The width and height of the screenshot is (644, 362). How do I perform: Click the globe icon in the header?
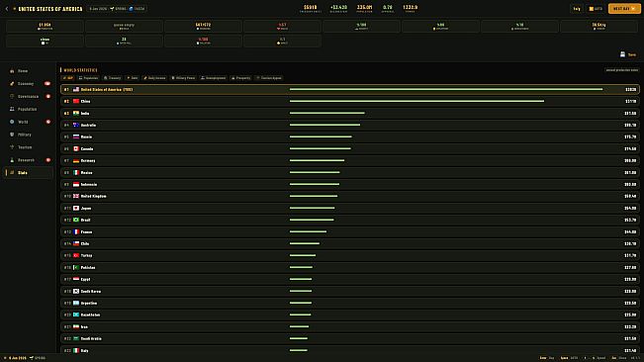coord(131,9)
